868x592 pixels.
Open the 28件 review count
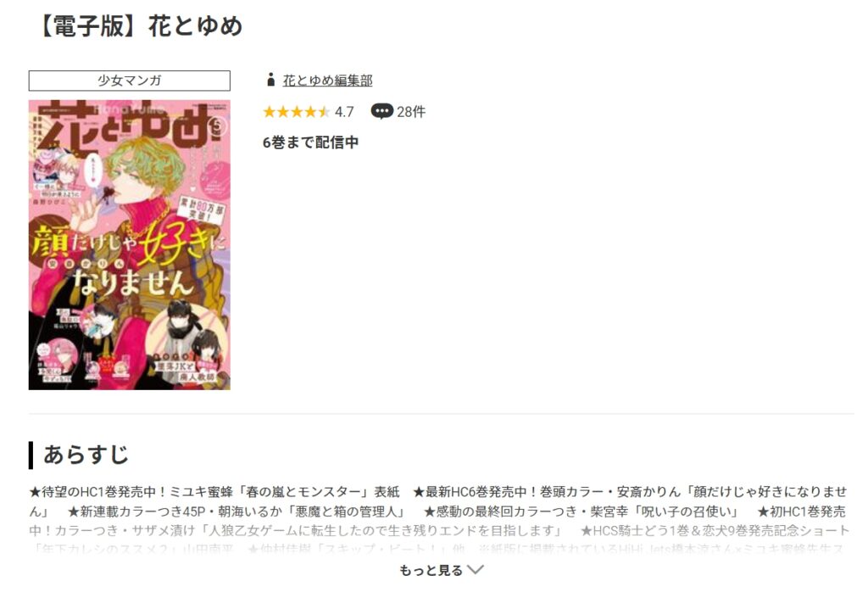coord(411,112)
